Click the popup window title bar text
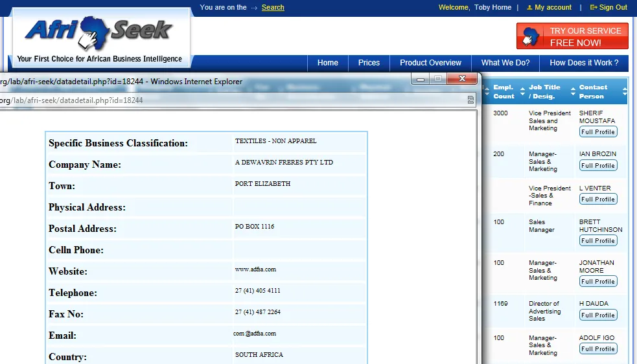 click(121, 81)
